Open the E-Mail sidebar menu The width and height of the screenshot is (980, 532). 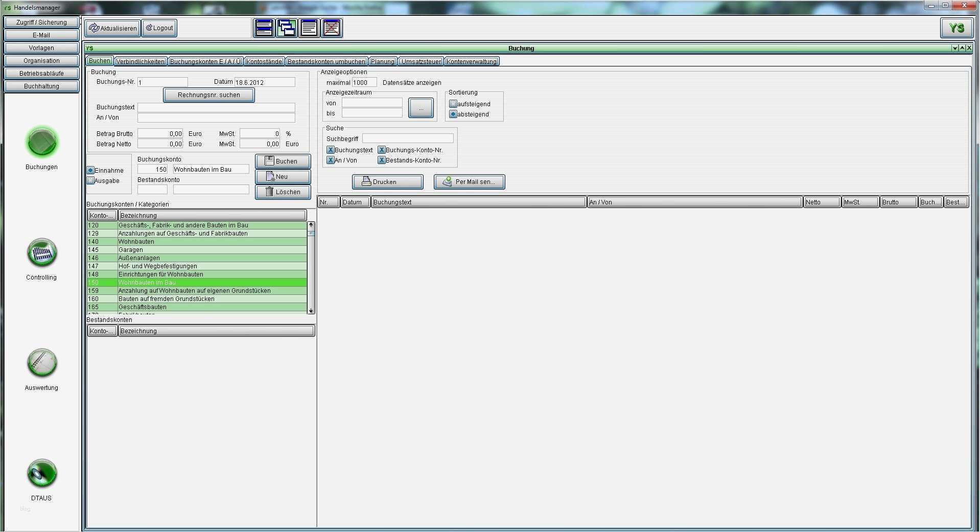(x=41, y=35)
